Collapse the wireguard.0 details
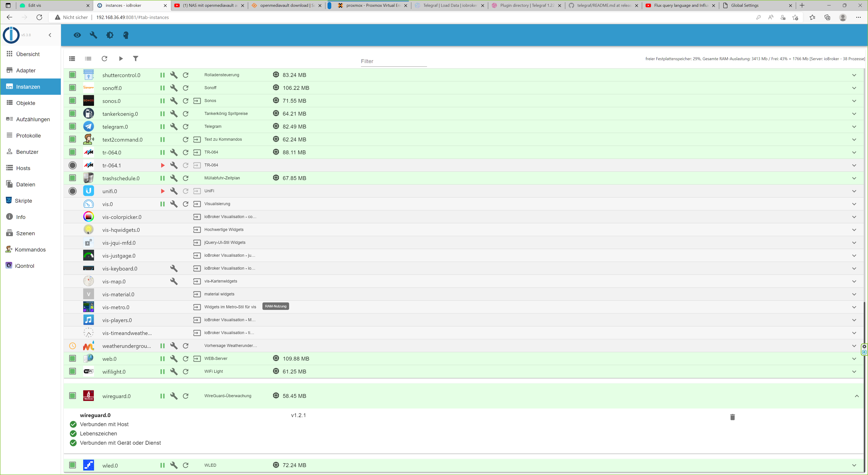 [x=856, y=396]
